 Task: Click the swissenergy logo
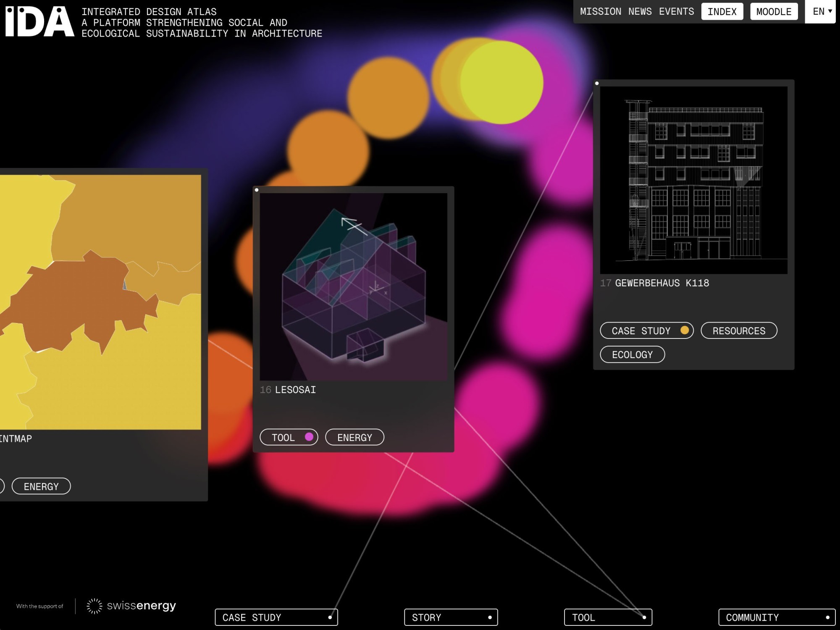click(131, 606)
